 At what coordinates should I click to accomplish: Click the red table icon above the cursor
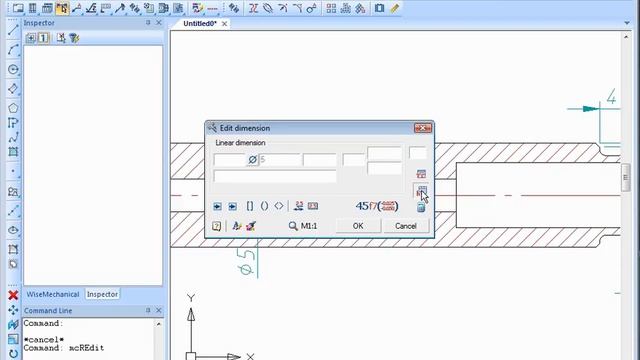pos(421,174)
